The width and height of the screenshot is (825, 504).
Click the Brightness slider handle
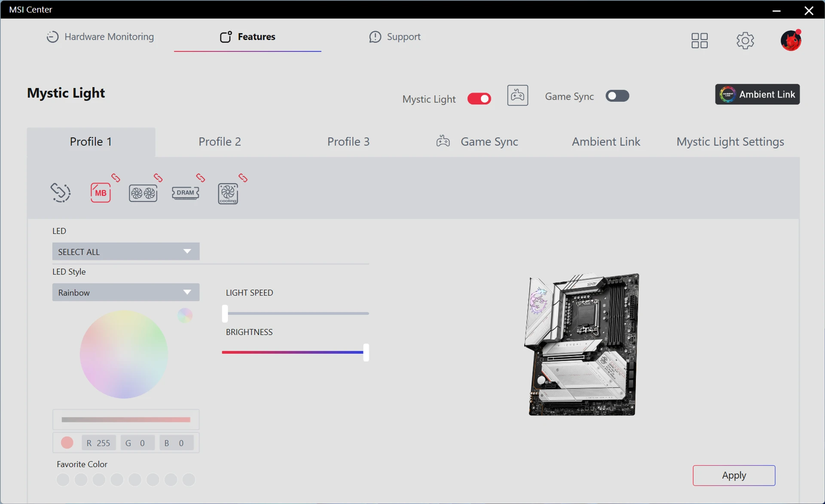tap(366, 352)
